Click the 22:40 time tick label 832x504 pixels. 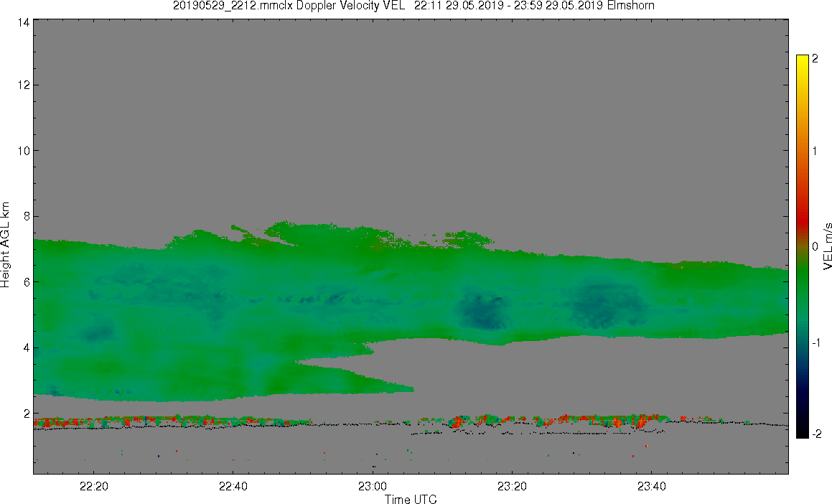tap(233, 487)
